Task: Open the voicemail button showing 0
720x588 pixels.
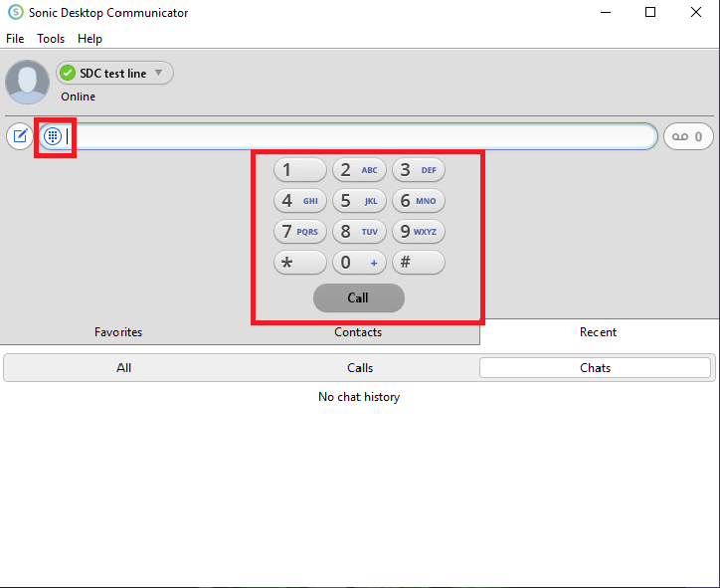Action: tap(688, 136)
